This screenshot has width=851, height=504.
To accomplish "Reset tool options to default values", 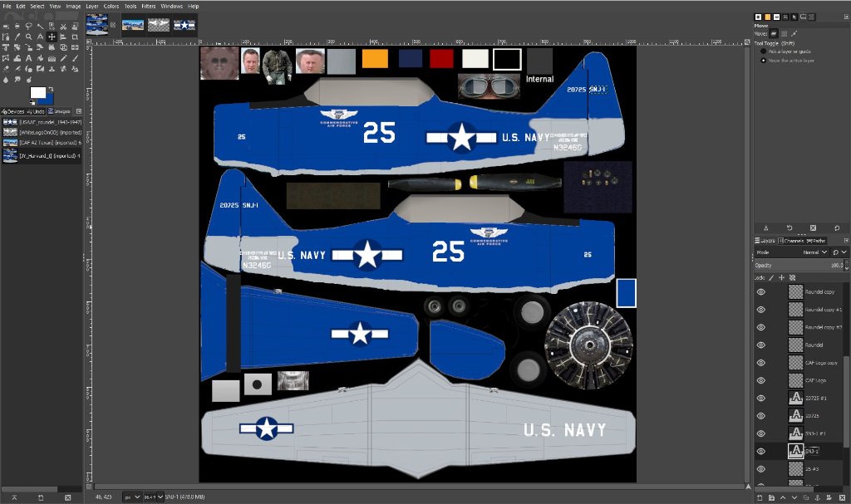I will click(837, 228).
